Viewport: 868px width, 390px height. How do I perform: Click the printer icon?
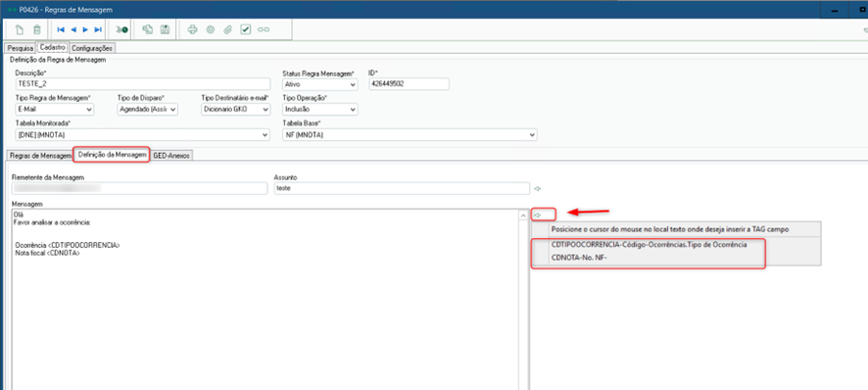tap(192, 30)
